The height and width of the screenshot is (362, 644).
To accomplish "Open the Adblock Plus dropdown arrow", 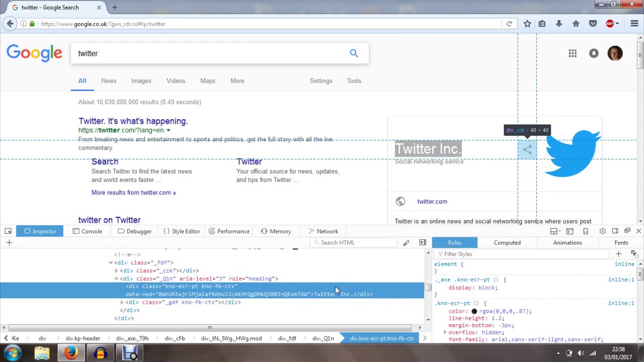I will (x=617, y=24).
